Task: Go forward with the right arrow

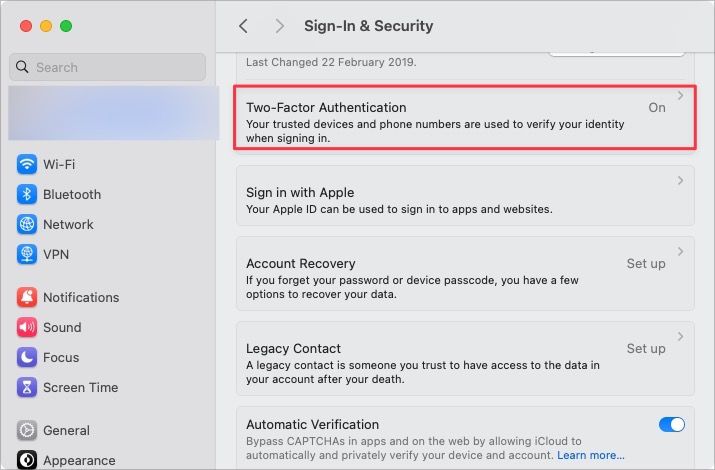Action: click(x=279, y=26)
